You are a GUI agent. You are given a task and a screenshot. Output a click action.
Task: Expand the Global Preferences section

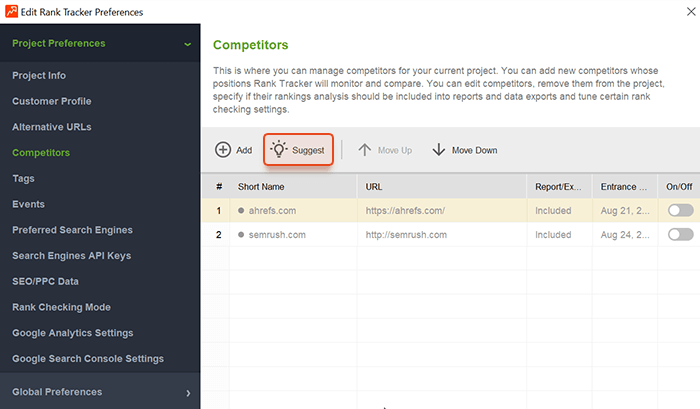pos(188,393)
